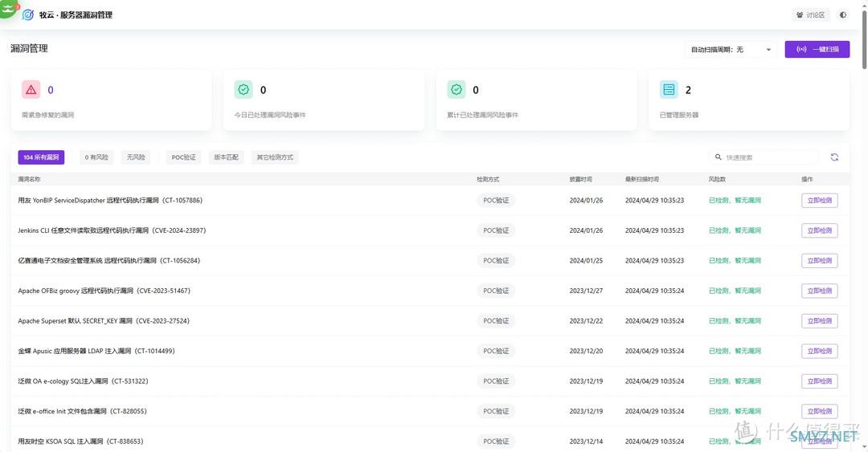Screen dimensions: 868x452
Task: Click the red warning triangle icon
Action: click(x=31, y=90)
